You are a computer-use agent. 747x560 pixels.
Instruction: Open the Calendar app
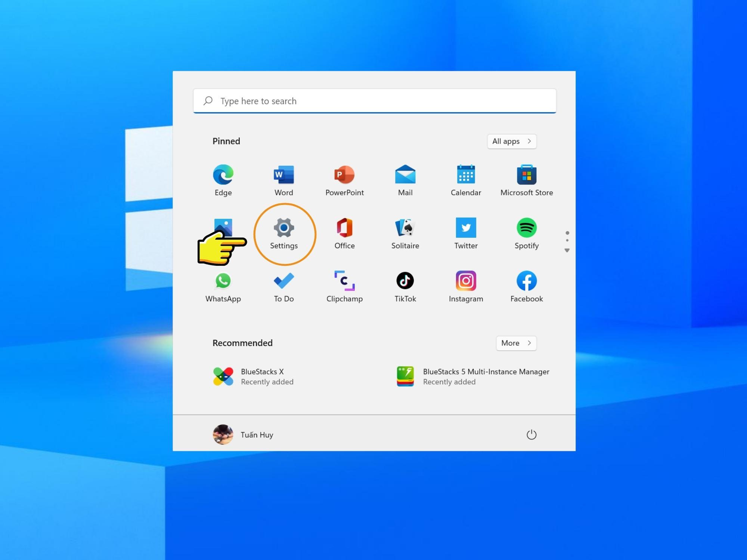coord(466,179)
